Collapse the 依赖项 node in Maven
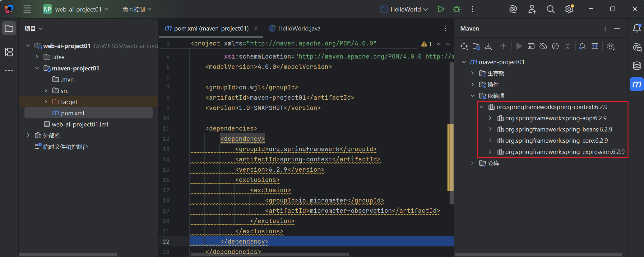This screenshot has height=257, width=644. click(x=473, y=96)
